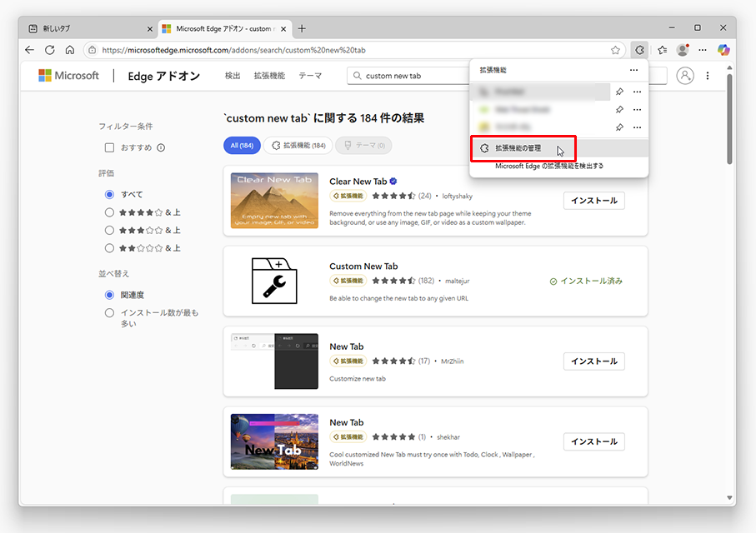Screen dimensions: 756x533
Task: Open Clear New Tab pyramid thumbnail
Action: (x=274, y=201)
